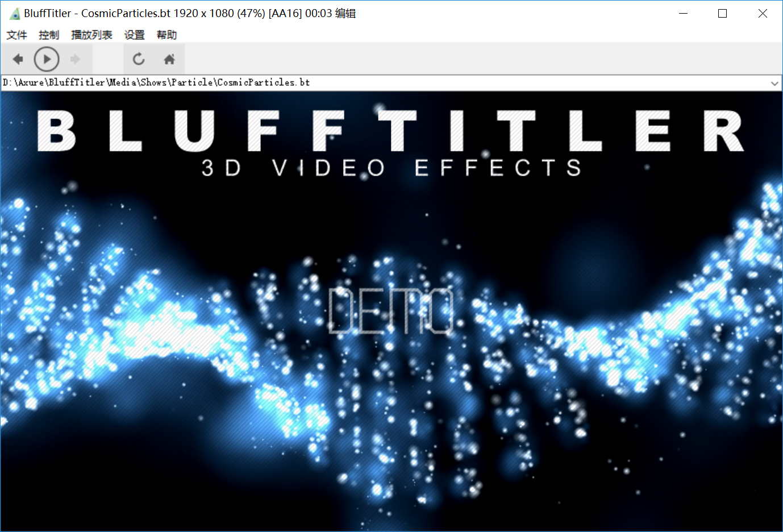Minimize the BluffTitler window
The width and height of the screenshot is (783, 532).
[x=683, y=13]
